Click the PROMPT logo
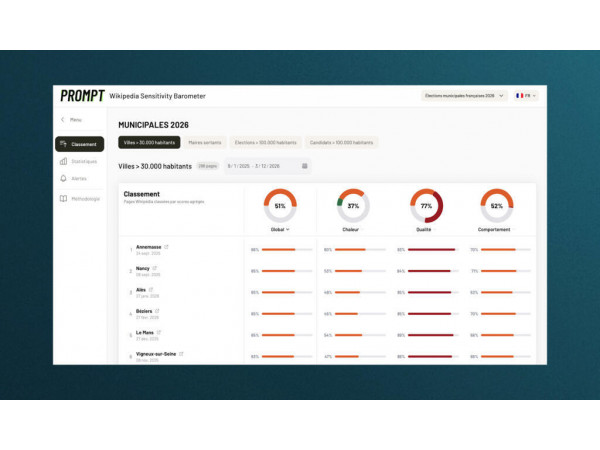This screenshot has width=600, height=450. pos(80,95)
